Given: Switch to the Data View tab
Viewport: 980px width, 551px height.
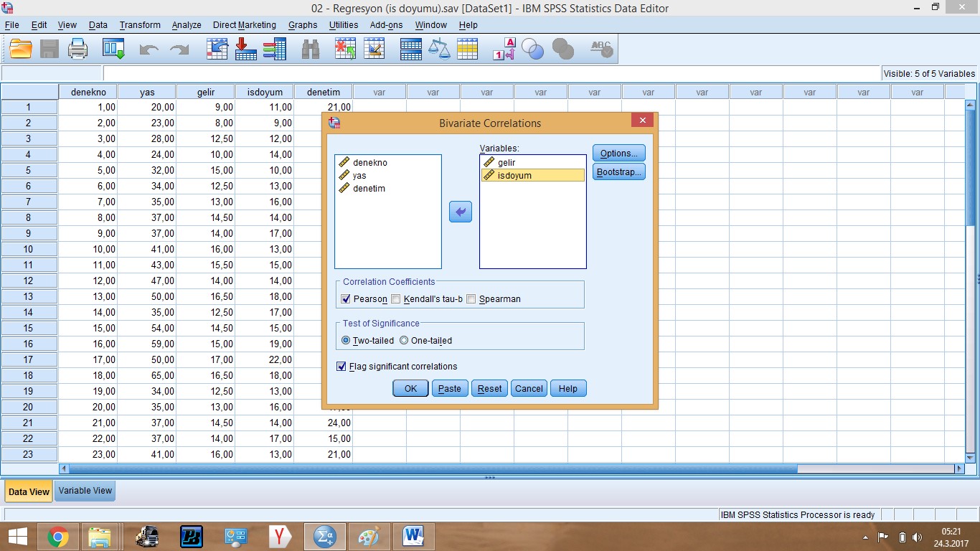Looking at the screenshot, I should (29, 491).
